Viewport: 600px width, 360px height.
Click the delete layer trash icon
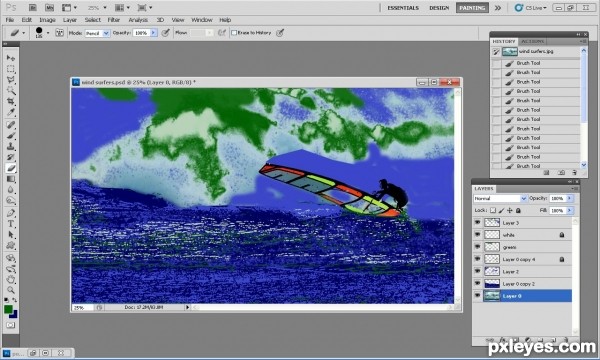click(566, 339)
